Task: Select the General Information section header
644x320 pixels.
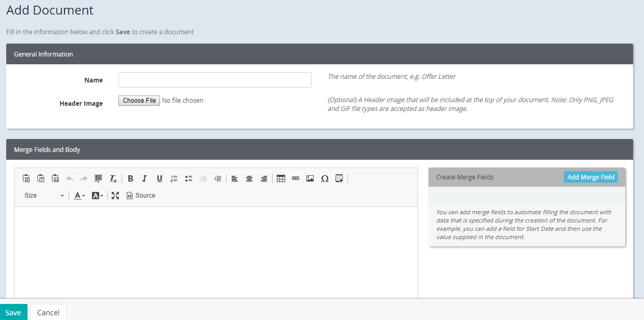Action: pos(43,54)
